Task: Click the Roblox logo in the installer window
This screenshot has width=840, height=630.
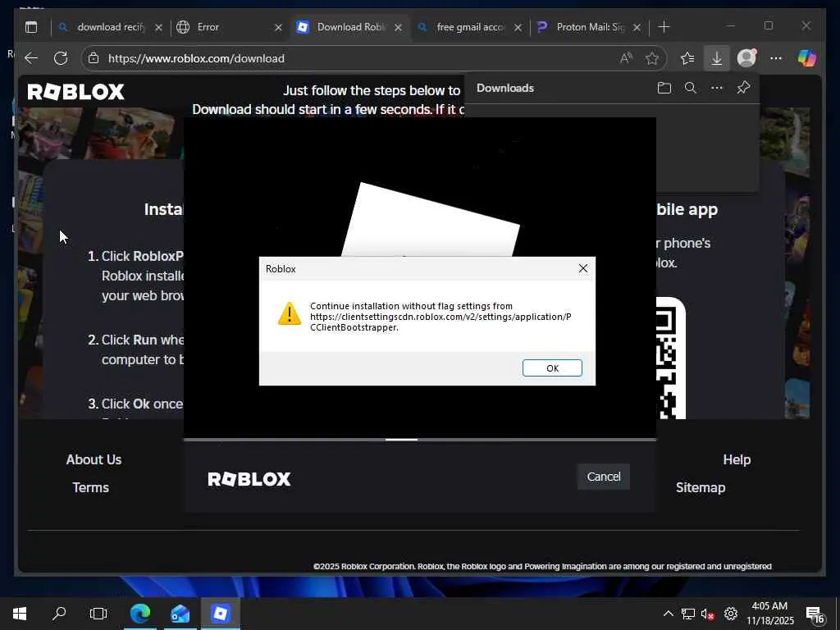Action: [x=249, y=479]
